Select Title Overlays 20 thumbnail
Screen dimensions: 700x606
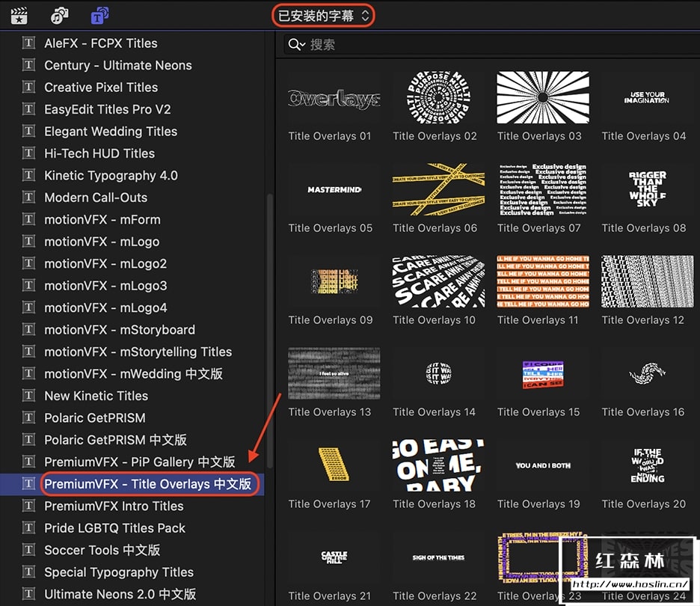pos(648,466)
